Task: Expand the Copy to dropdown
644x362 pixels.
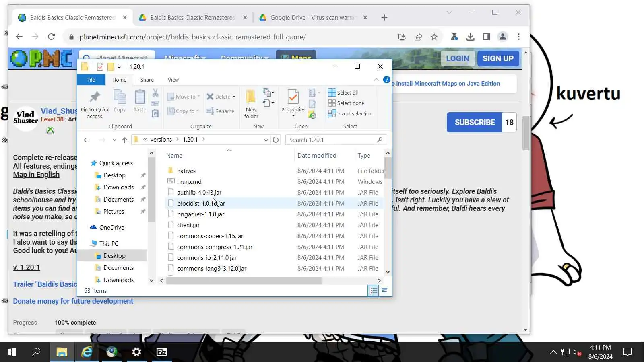Action: pyautogui.click(x=198, y=111)
